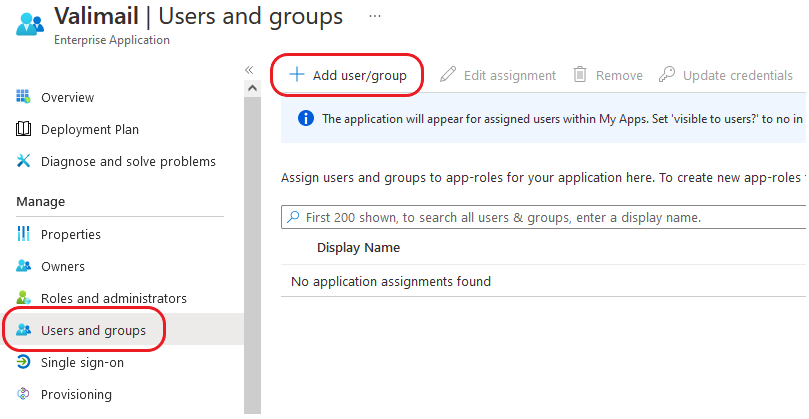Screen dimensions: 809x419
Task: Click the Owners people icon
Action: (x=23, y=266)
